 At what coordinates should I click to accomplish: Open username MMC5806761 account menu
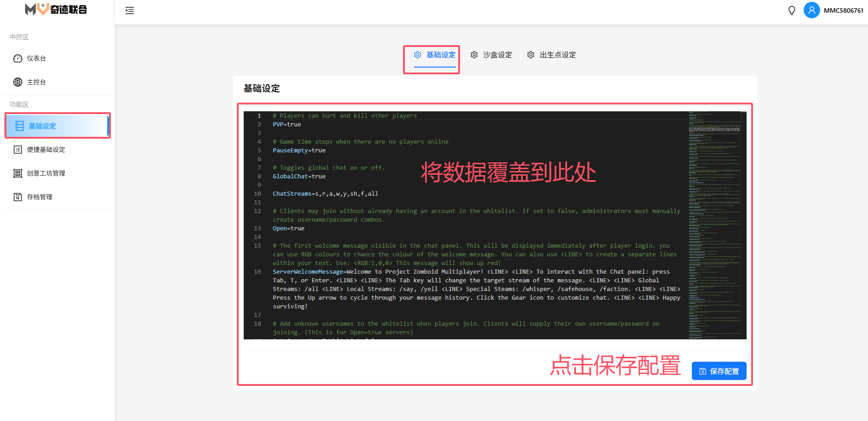coord(843,10)
